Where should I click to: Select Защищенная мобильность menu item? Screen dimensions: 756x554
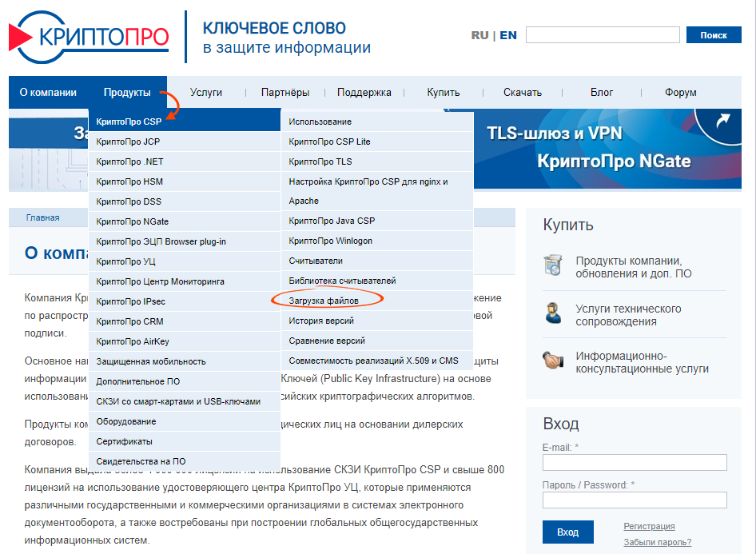(x=185, y=361)
